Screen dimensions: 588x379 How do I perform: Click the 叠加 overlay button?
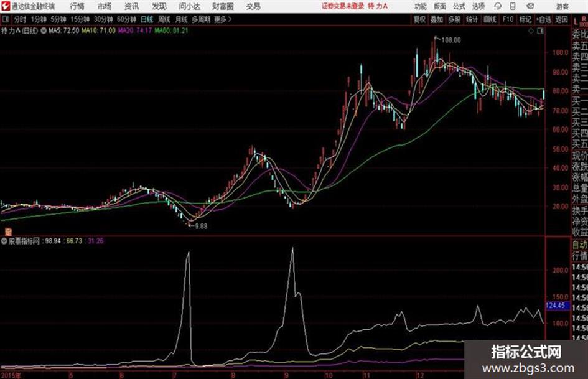[x=437, y=19]
